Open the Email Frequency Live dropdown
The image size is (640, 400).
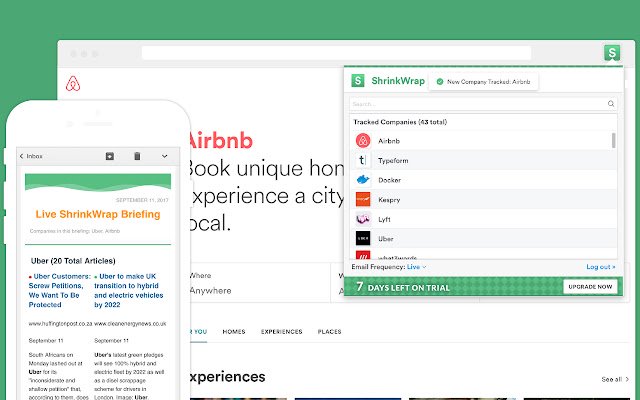point(416,267)
